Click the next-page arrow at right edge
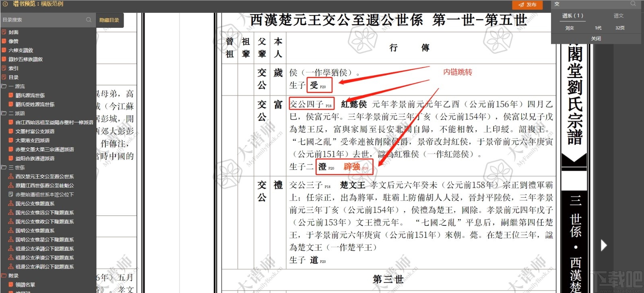Image resolution: width=644 pixels, height=293 pixels. pyautogui.click(x=603, y=245)
